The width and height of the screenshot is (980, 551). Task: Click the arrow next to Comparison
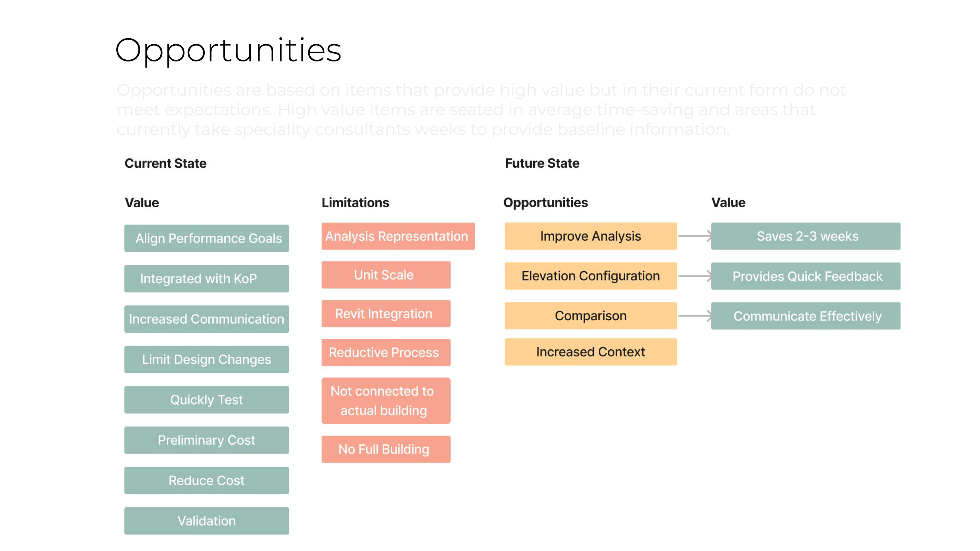click(x=695, y=316)
